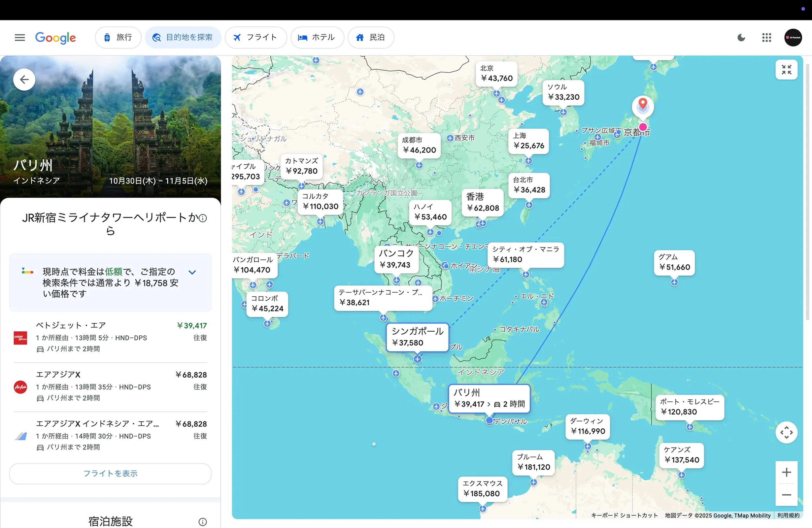The width and height of the screenshot is (812, 528).
Task: Select the ホテル tab
Action: 317,38
